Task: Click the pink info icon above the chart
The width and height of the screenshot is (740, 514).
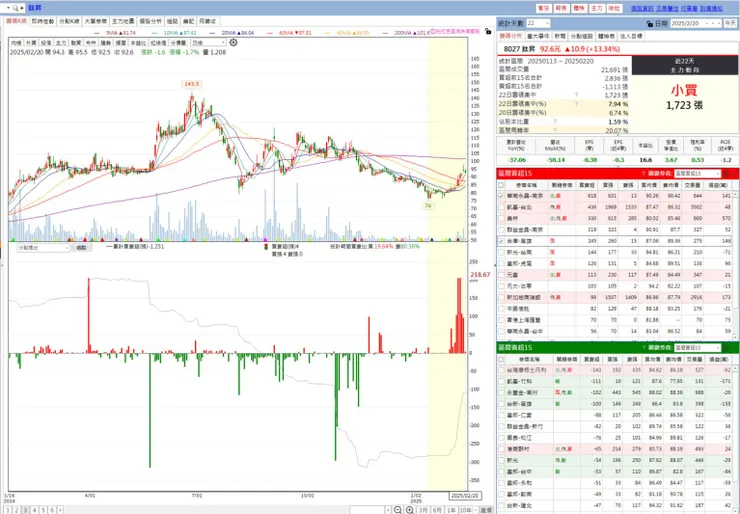Action: click(431, 31)
